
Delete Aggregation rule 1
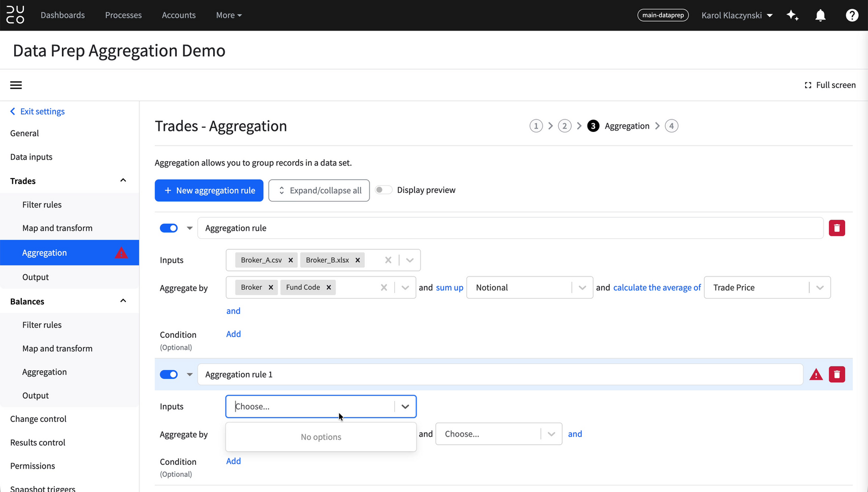pos(837,374)
